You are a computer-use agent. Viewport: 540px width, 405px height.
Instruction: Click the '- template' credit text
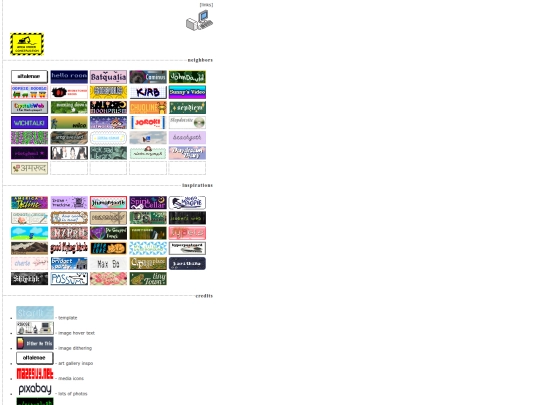pos(66,318)
